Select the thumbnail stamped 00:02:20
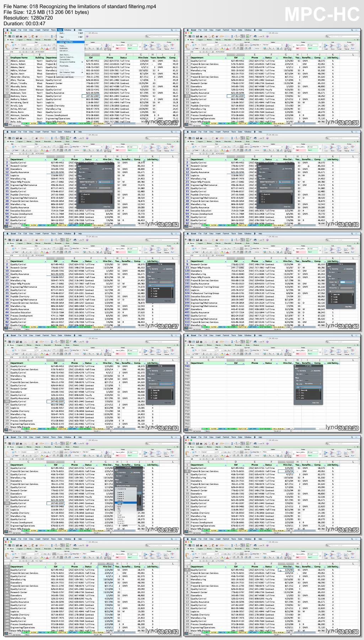364x640 pixels. click(272, 383)
